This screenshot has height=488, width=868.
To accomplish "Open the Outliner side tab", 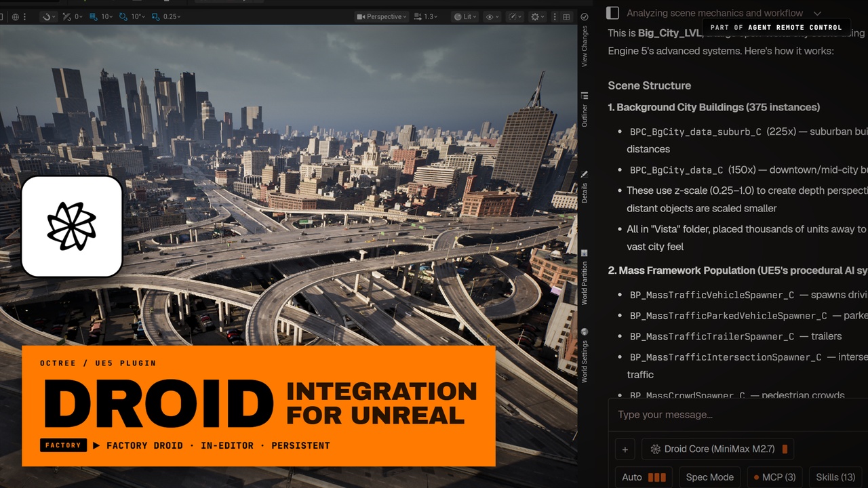I will click(585, 115).
